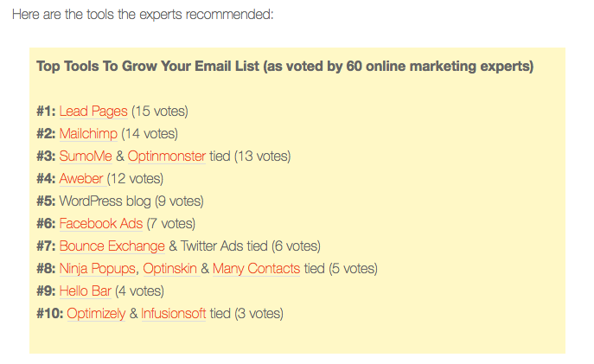The height and width of the screenshot is (364, 594).
Task: Click the Mailchimp link
Action: coord(88,134)
